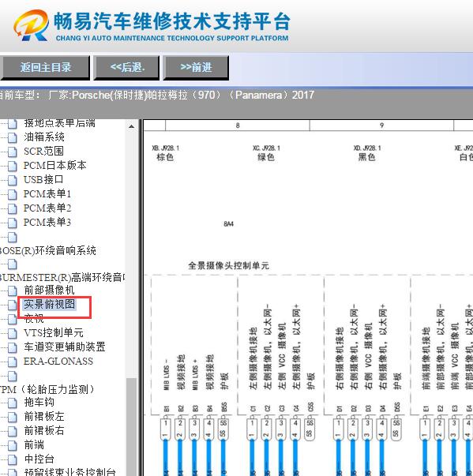473x476 pixels.
Task: Click the document icon beside 夜视
Action: coord(13,320)
